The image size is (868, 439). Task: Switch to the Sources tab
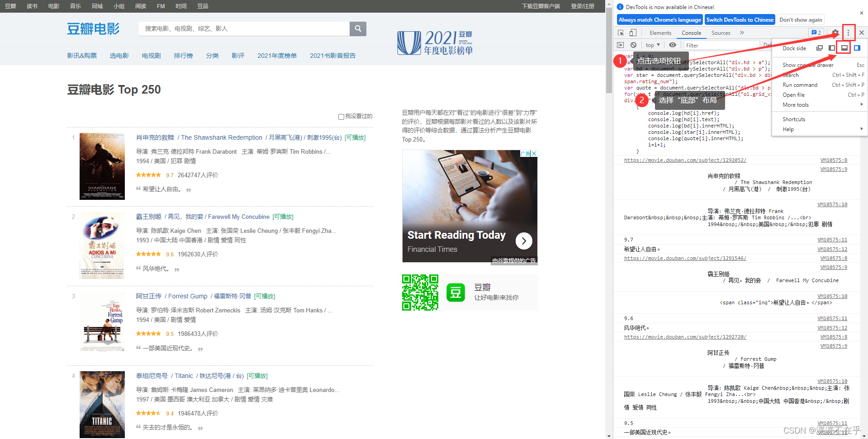[721, 33]
